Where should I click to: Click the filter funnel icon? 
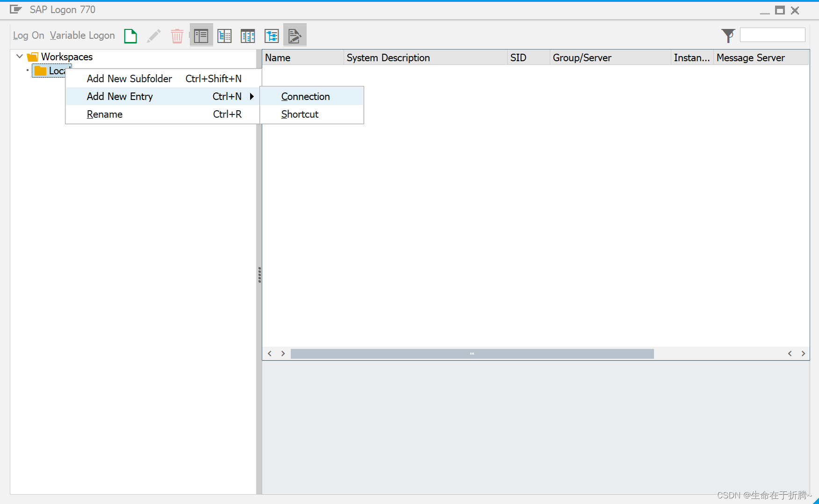tap(728, 35)
